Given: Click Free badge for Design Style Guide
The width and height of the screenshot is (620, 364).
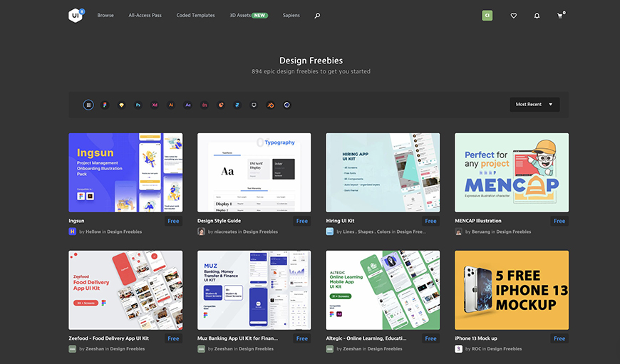Looking at the screenshot, I should tap(302, 221).
